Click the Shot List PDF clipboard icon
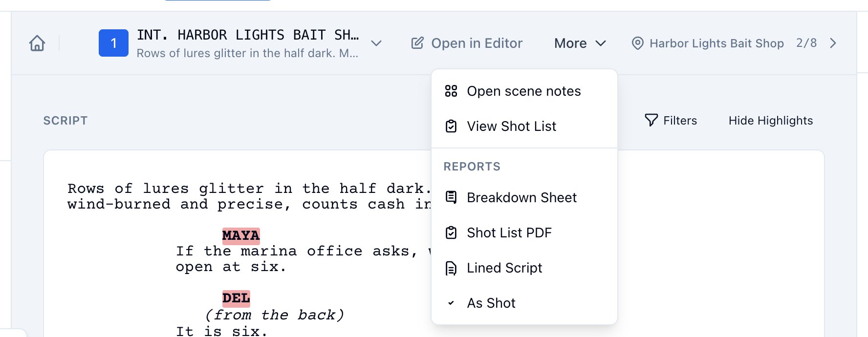Image resolution: width=868 pixels, height=337 pixels. (x=451, y=233)
